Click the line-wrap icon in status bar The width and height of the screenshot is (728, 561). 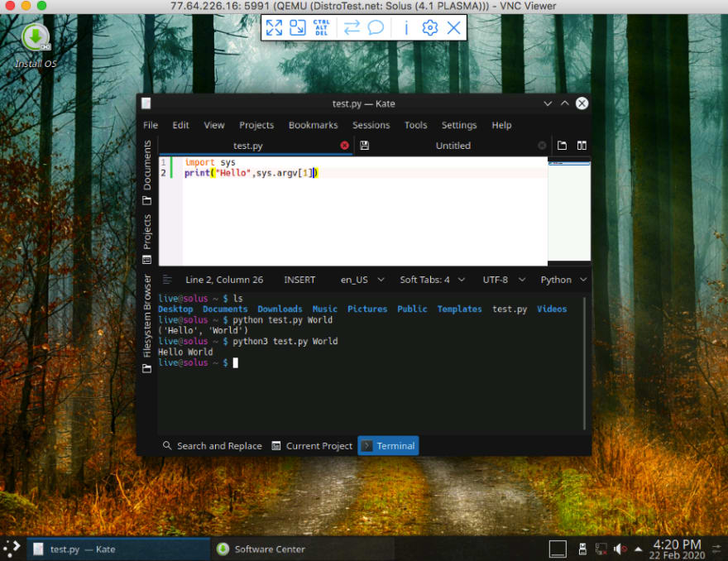[167, 280]
